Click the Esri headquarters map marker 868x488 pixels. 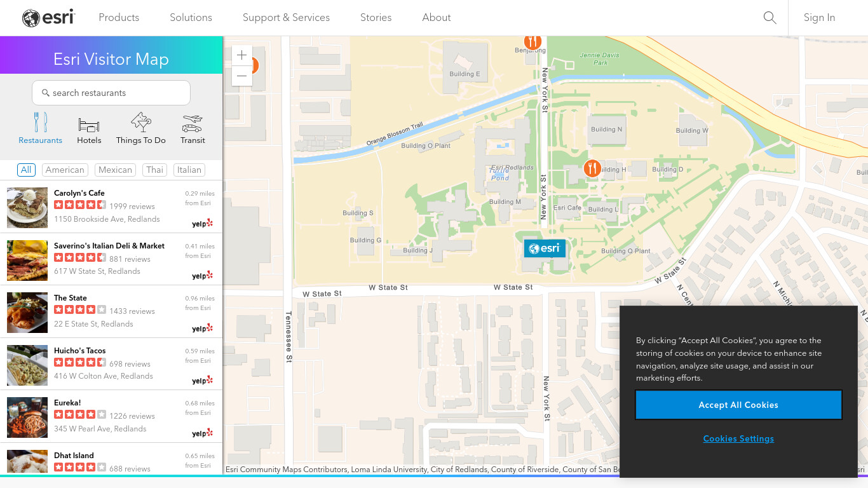pyautogui.click(x=545, y=248)
